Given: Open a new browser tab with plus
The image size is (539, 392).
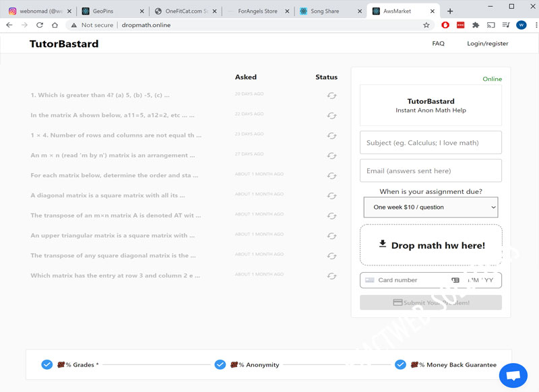Looking at the screenshot, I should [x=450, y=11].
